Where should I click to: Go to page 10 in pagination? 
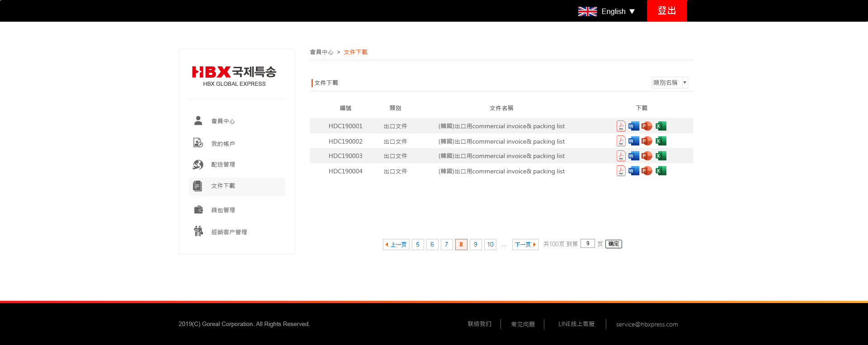490,244
